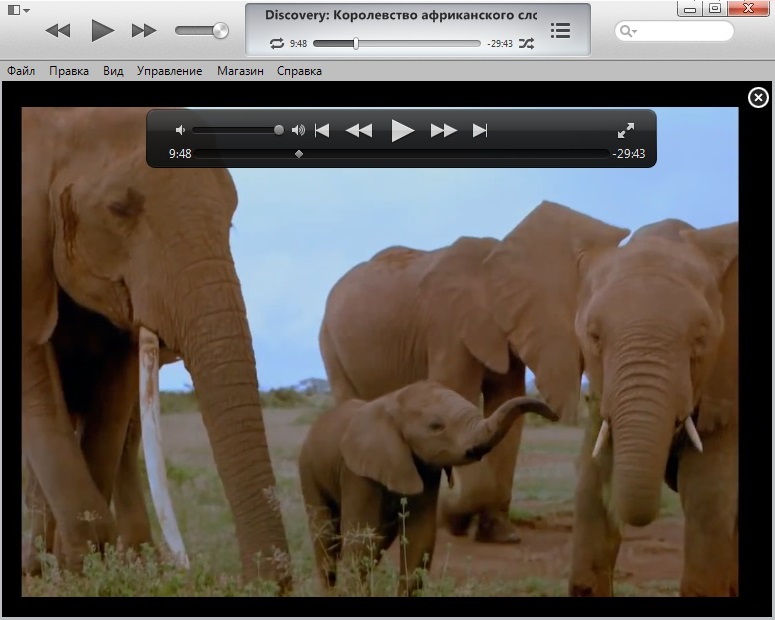The height and width of the screenshot is (620, 775).
Task: Enter full screen with the arrows icon
Action: point(626,131)
